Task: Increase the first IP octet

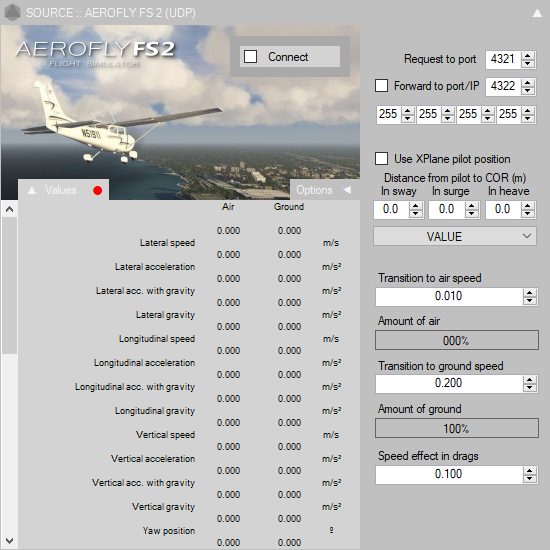Action: point(408,110)
